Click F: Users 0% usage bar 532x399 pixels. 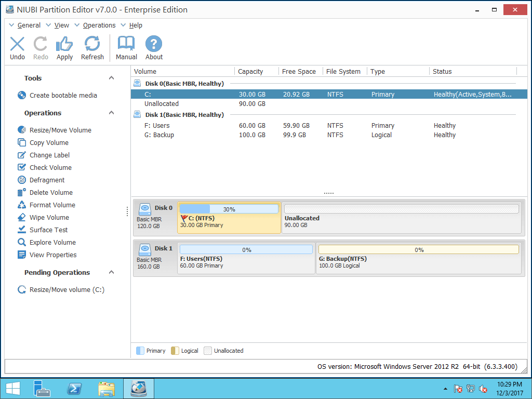(x=246, y=249)
